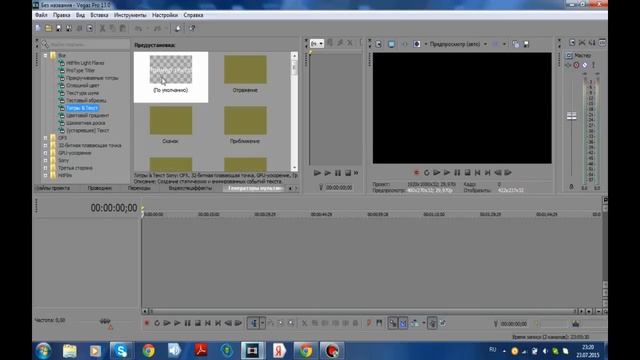The image size is (640, 360).
Task: Open Project Video Properties in the preview toolbar
Action: (379, 44)
